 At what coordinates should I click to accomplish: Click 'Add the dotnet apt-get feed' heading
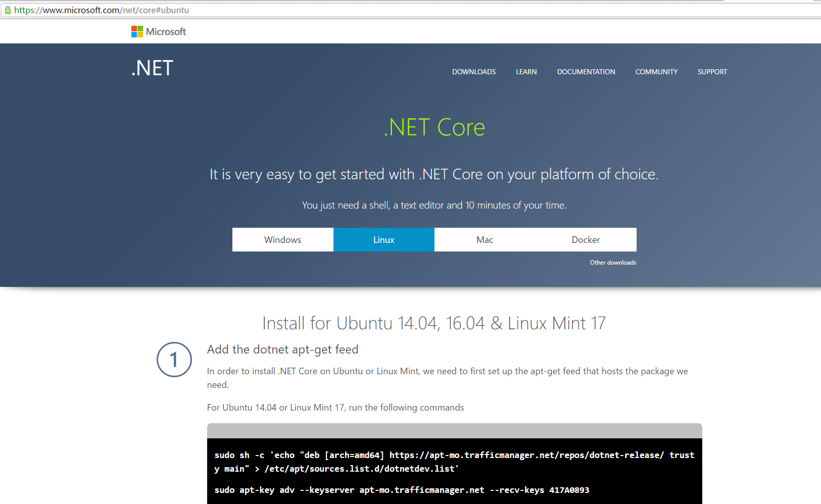283,349
